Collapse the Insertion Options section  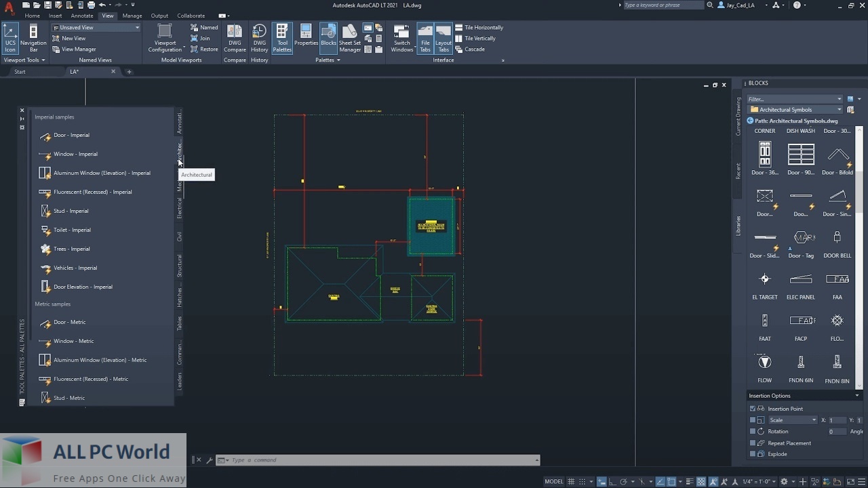[x=856, y=395]
